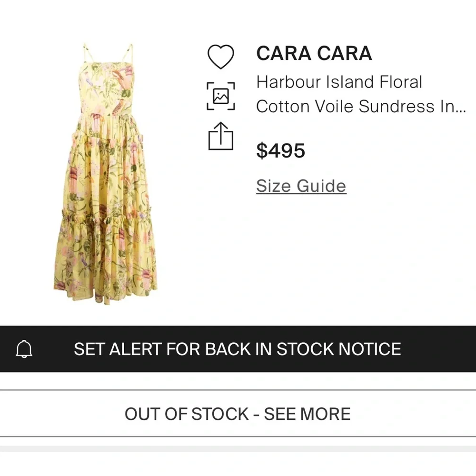This screenshot has height=476, width=476.
Task: Reveal the full product name Harbour Island Floral
Action: pyautogui.click(x=339, y=82)
